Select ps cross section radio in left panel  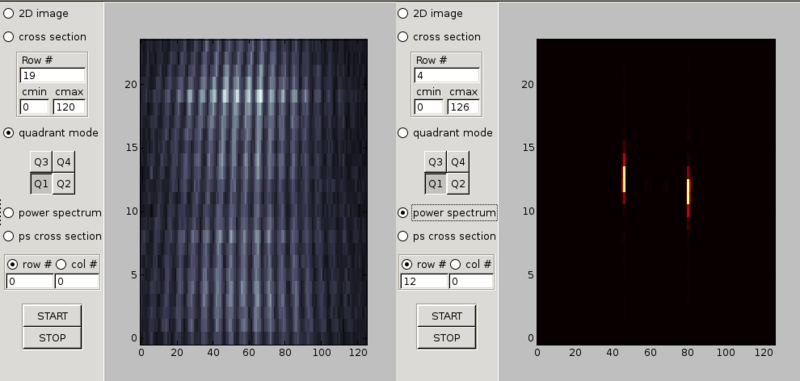point(9,236)
